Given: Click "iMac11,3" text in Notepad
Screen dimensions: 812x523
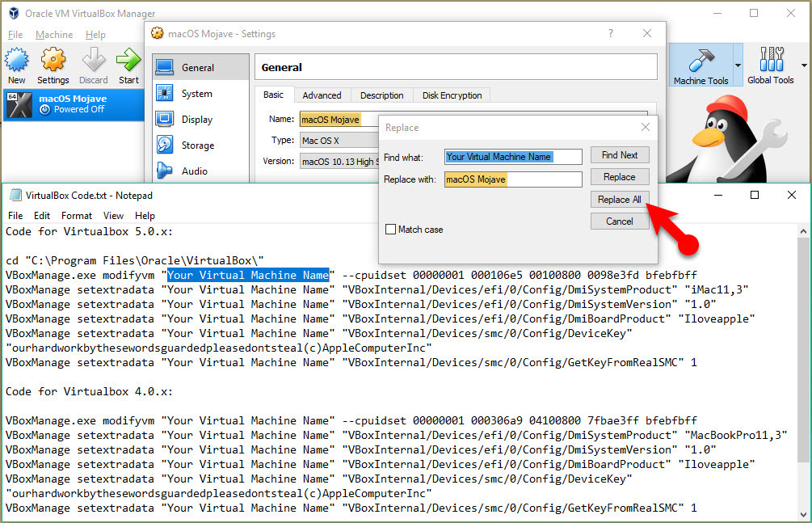Looking at the screenshot, I should tap(716, 289).
